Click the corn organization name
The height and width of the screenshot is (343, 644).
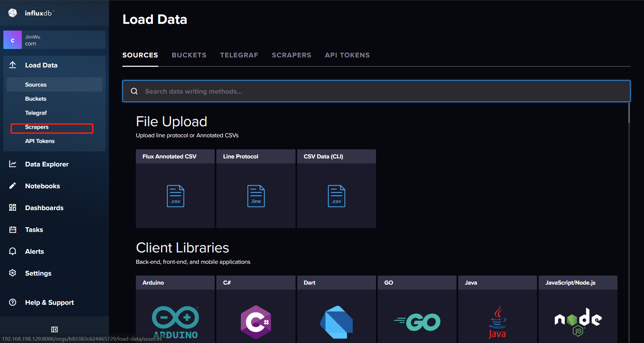[31, 44]
